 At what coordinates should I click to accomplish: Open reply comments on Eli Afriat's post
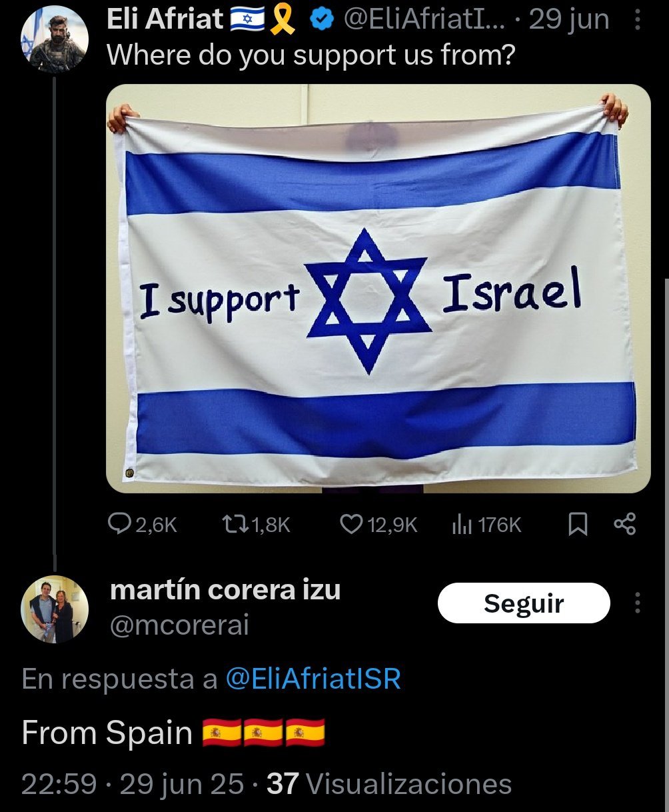[x=143, y=525]
